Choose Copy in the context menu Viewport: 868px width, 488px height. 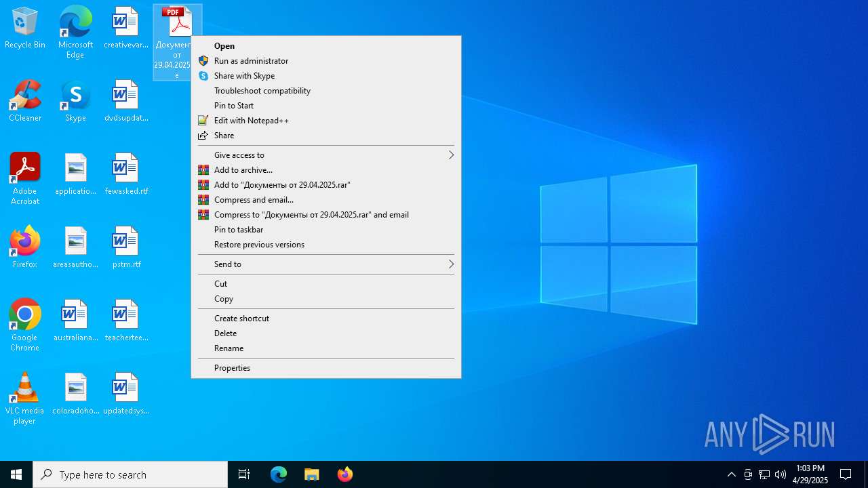coord(326,299)
